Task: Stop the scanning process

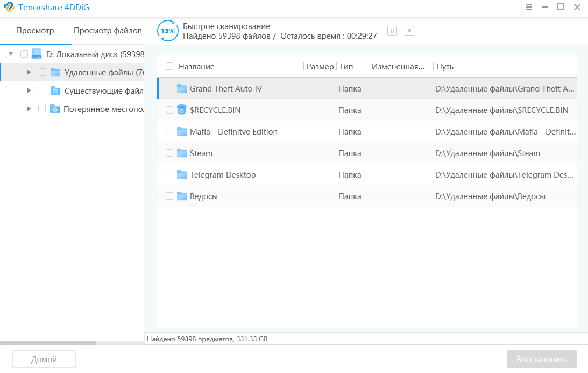Action: pos(409,31)
